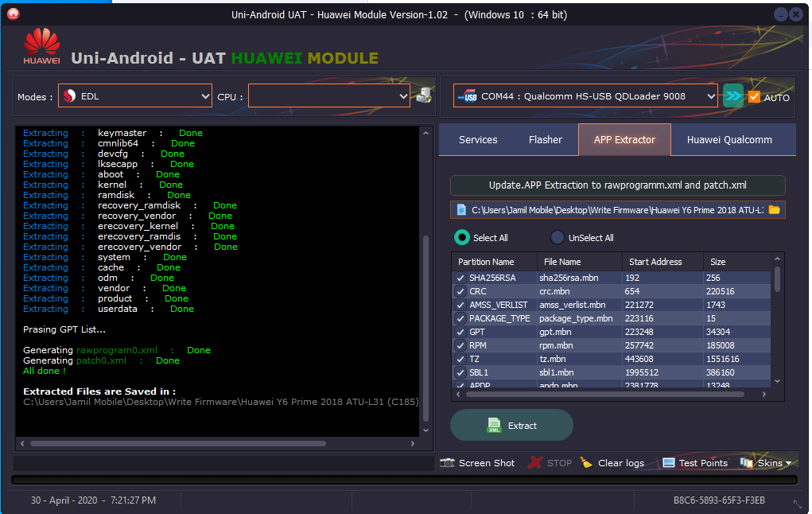Viewport: 812px width, 514px height.
Task: Expand the COM44 port dropdown
Action: 585,95
